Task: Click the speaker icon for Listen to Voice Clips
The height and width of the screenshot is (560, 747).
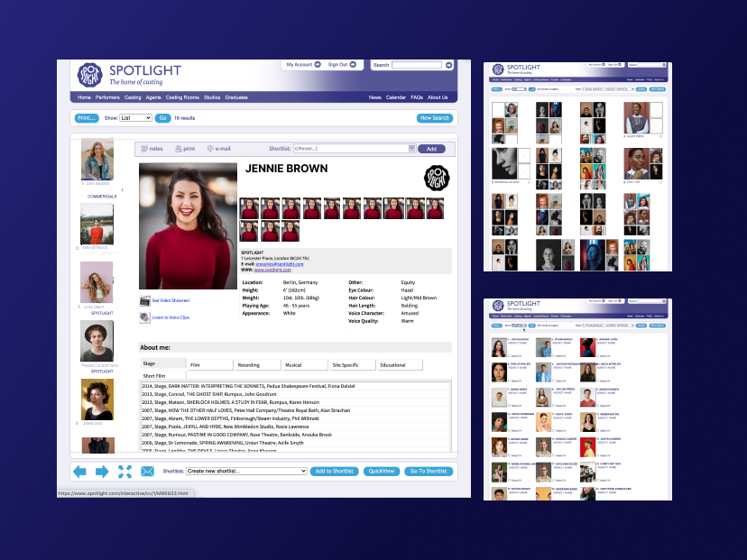Action: coord(144,317)
